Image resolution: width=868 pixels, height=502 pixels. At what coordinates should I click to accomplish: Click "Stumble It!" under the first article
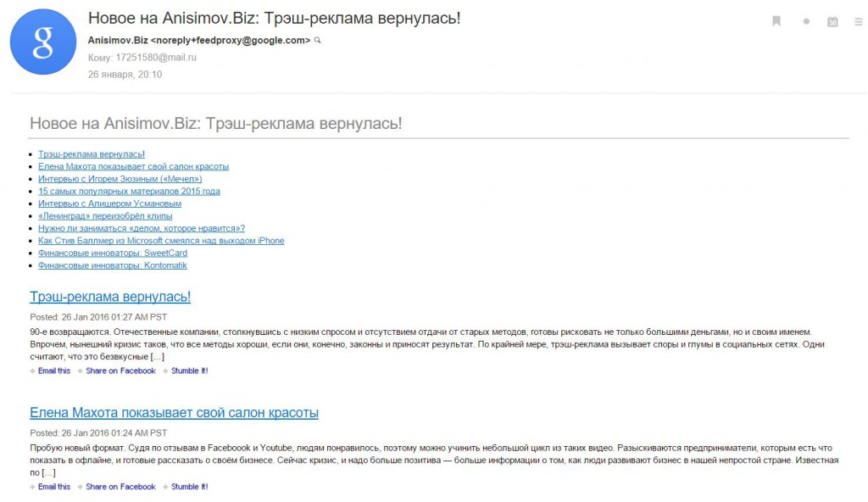click(188, 371)
